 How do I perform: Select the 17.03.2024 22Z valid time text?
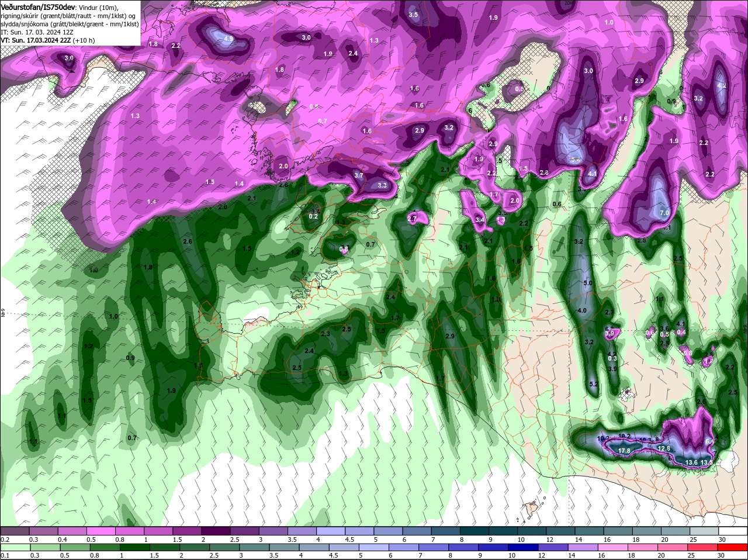click(x=48, y=40)
